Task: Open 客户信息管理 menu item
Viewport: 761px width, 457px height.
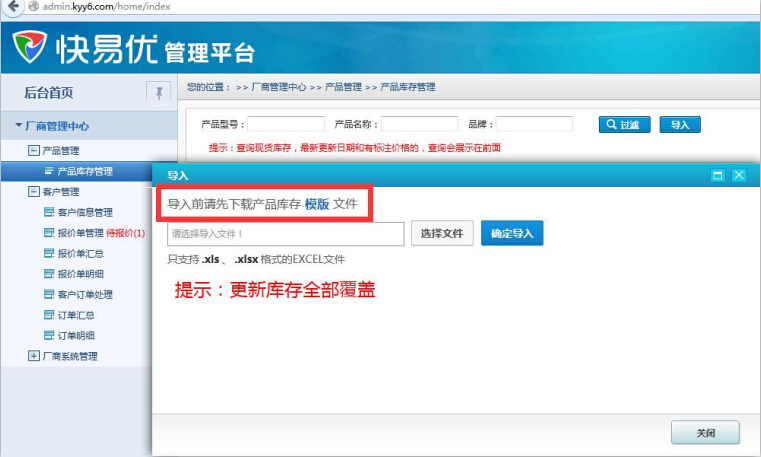Action: (85, 212)
